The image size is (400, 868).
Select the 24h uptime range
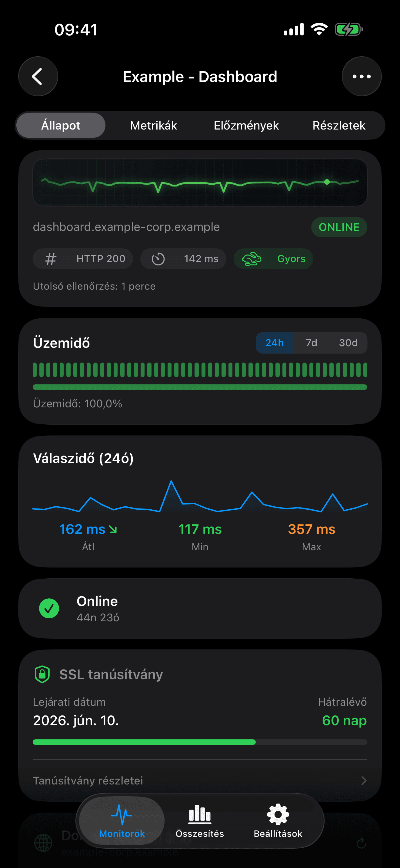coord(274,343)
